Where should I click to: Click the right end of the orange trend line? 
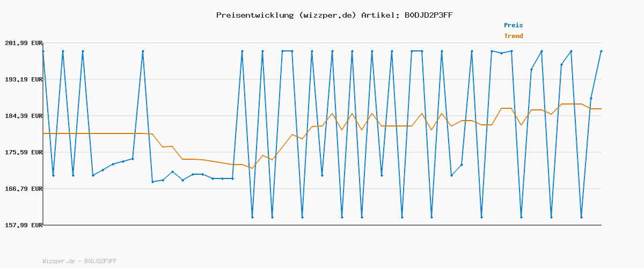pyautogui.click(x=601, y=109)
